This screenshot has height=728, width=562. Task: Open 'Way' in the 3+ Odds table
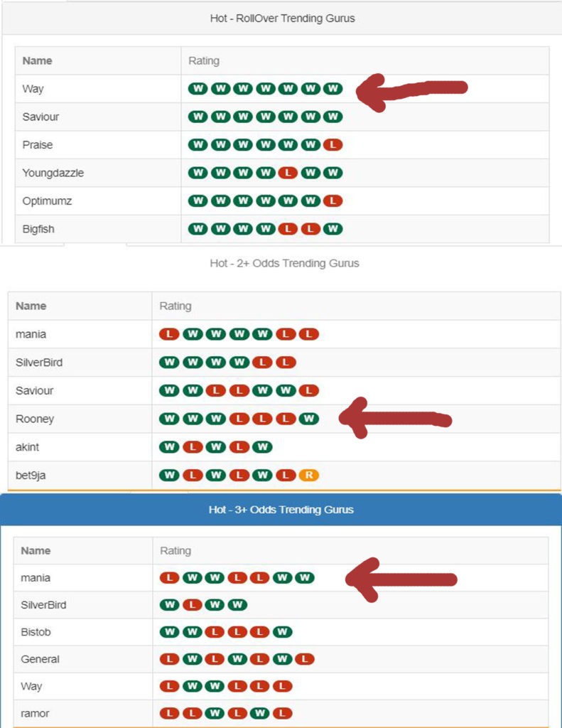31,686
